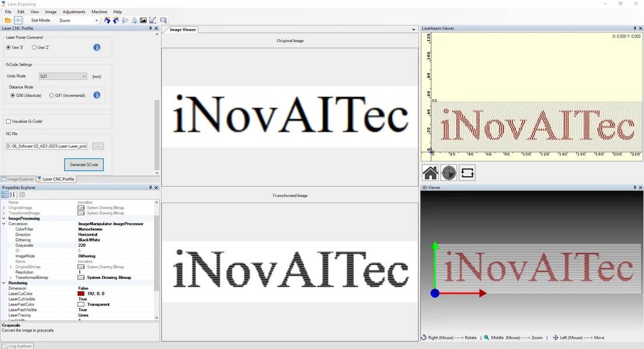
Task: Switch to the Image Explorer tab
Action: point(18,179)
